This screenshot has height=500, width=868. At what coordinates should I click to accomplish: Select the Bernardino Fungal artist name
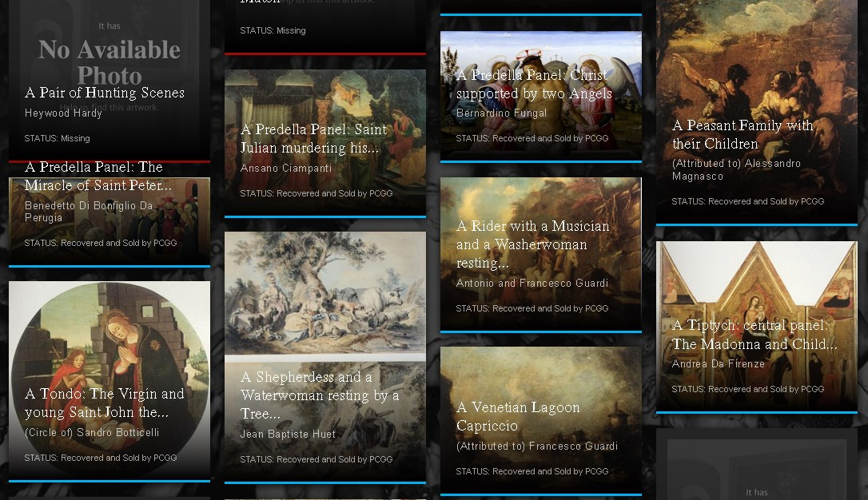[x=502, y=113]
